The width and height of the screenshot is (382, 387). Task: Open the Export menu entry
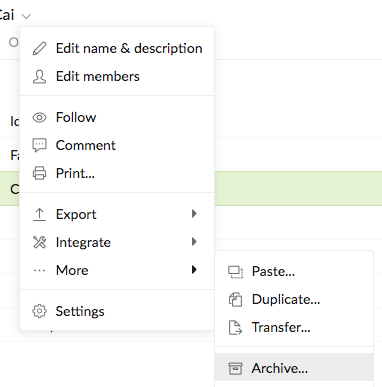117,215
